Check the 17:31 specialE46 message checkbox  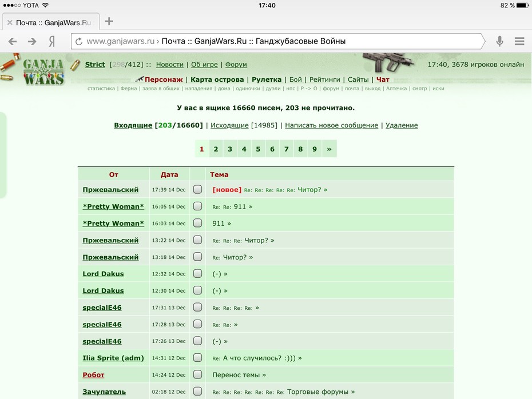tap(197, 308)
